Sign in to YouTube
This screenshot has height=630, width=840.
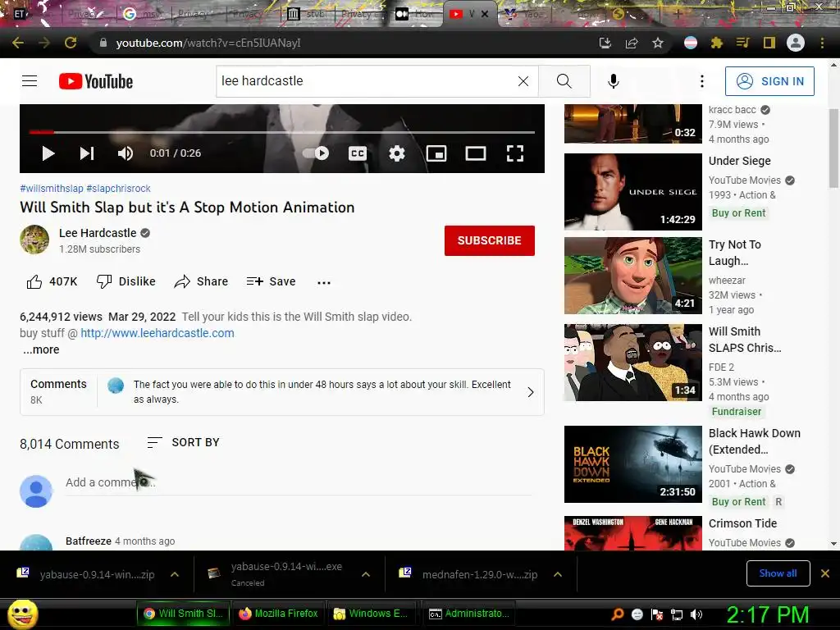pos(769,81)
